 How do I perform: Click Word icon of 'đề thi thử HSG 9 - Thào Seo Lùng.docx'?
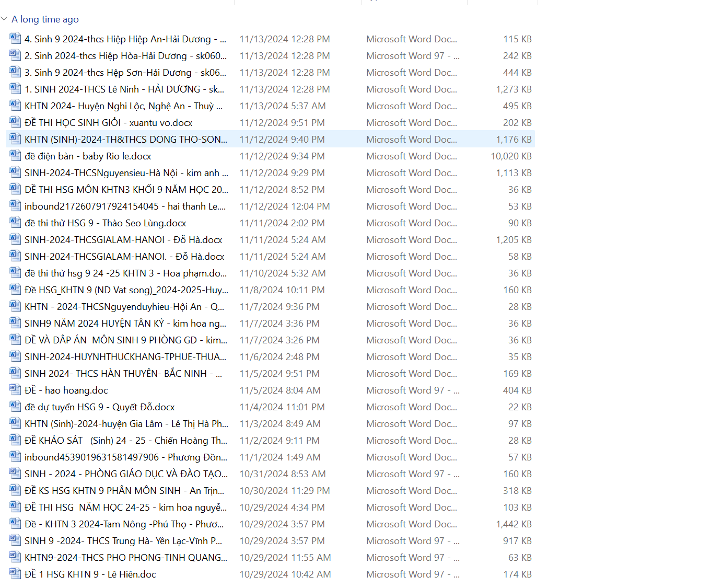(15, 223)
